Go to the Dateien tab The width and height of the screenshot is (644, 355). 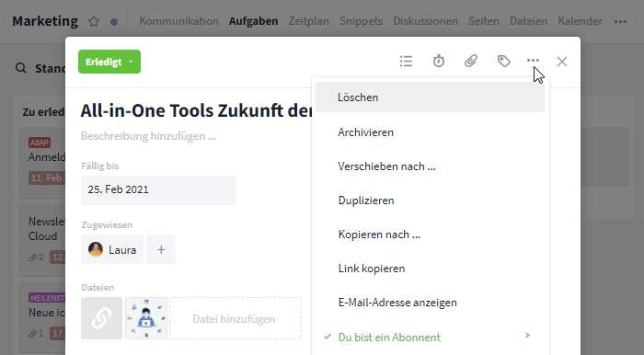(528, 21)
